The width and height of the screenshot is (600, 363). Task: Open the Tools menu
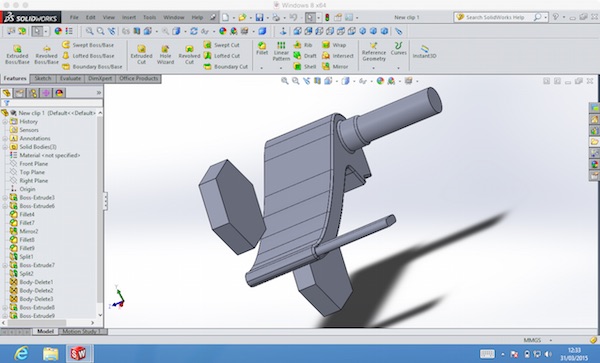[150, 17]
